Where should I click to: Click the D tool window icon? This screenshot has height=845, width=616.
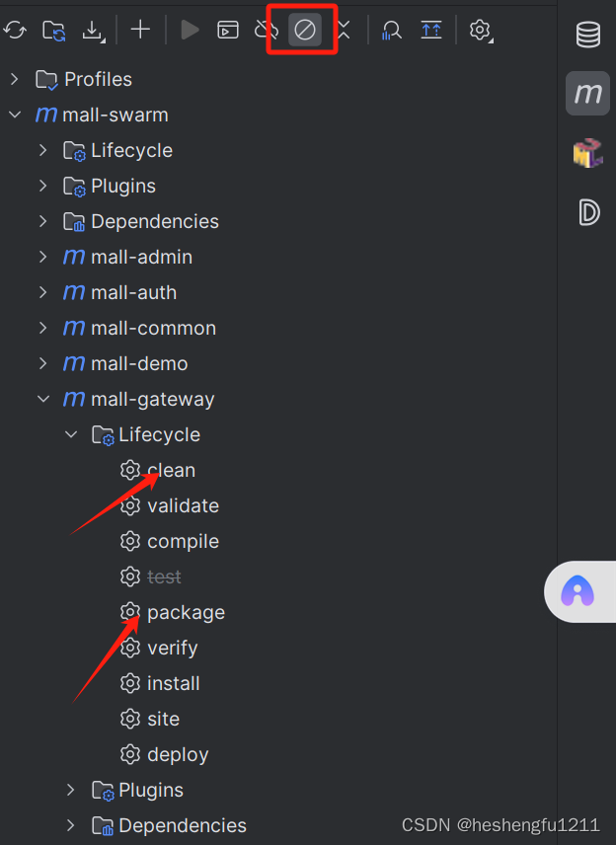(587, 212)
